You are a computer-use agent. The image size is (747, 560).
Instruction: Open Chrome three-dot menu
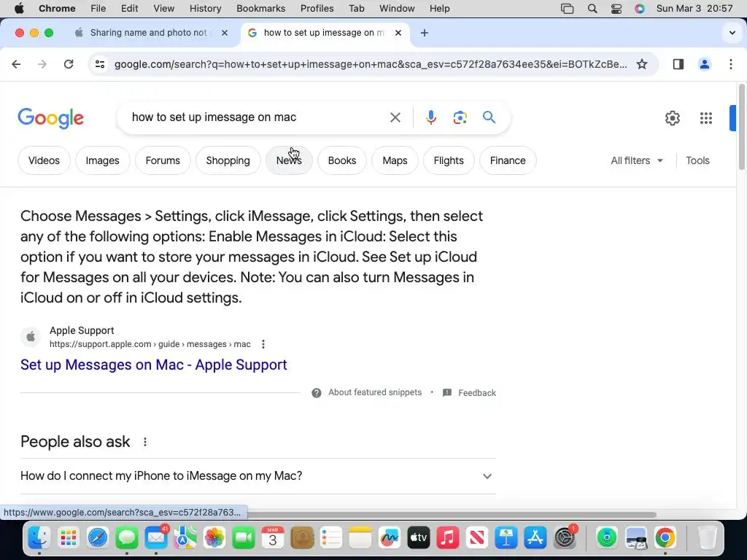731,64
